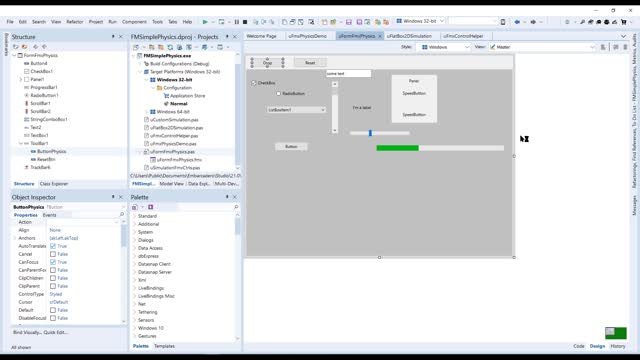640x360 pixels.
Task: Switch to the uFlatBox2DSimulation tab
Action: [409, 36]
